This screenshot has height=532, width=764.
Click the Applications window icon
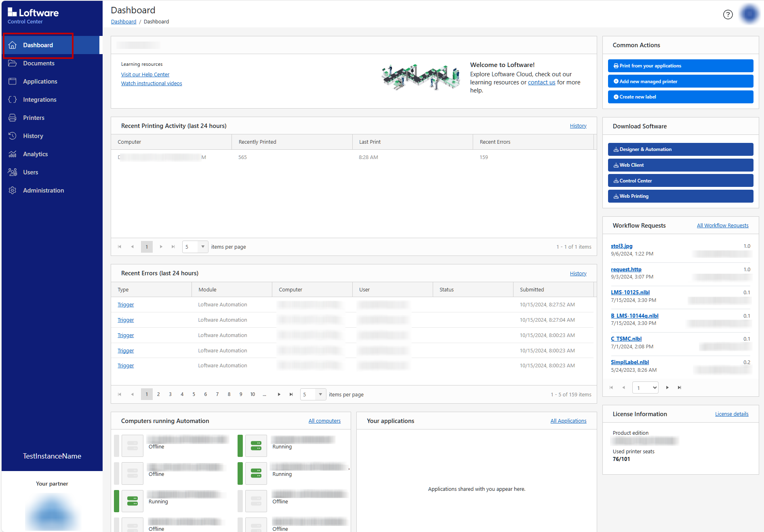tap(13, 81)
